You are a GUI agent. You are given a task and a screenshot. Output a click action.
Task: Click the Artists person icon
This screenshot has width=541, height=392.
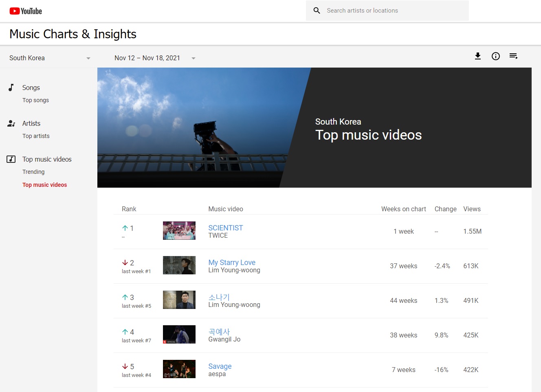(11, 123)
